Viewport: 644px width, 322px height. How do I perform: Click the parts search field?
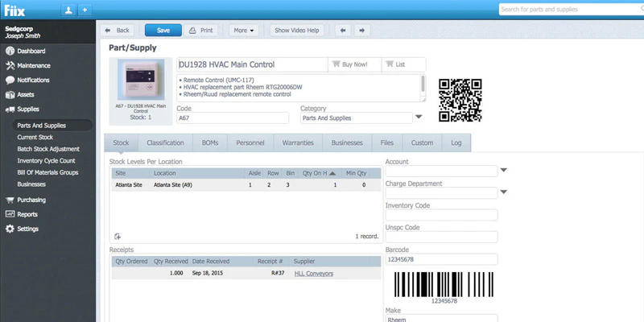tap(572, 10)
